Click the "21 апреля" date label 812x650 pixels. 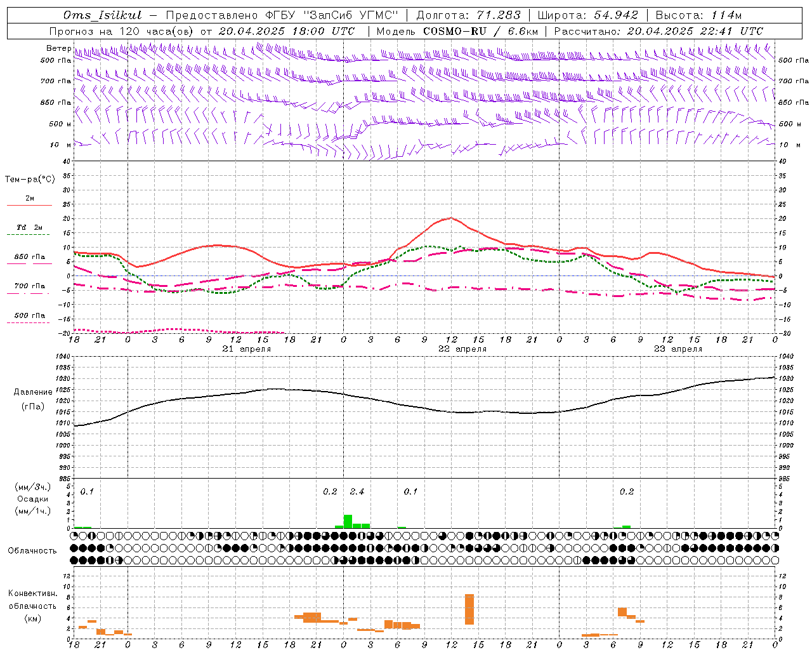(247, 349)
